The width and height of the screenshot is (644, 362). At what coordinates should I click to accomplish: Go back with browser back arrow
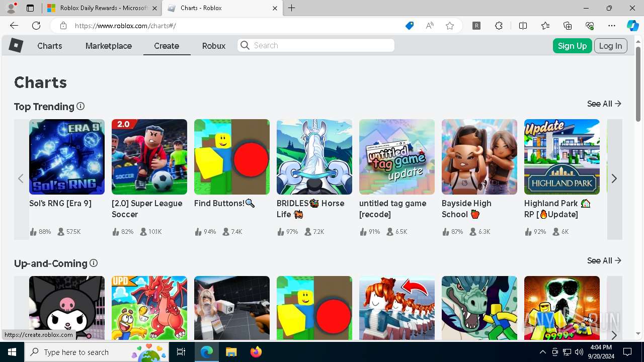point(14,26)
